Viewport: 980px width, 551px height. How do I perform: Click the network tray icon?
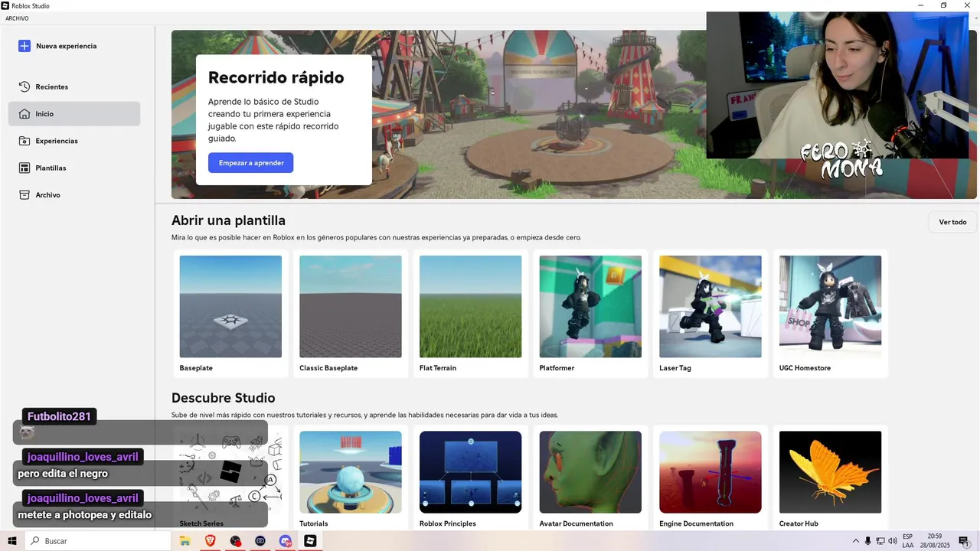point(880,541)
